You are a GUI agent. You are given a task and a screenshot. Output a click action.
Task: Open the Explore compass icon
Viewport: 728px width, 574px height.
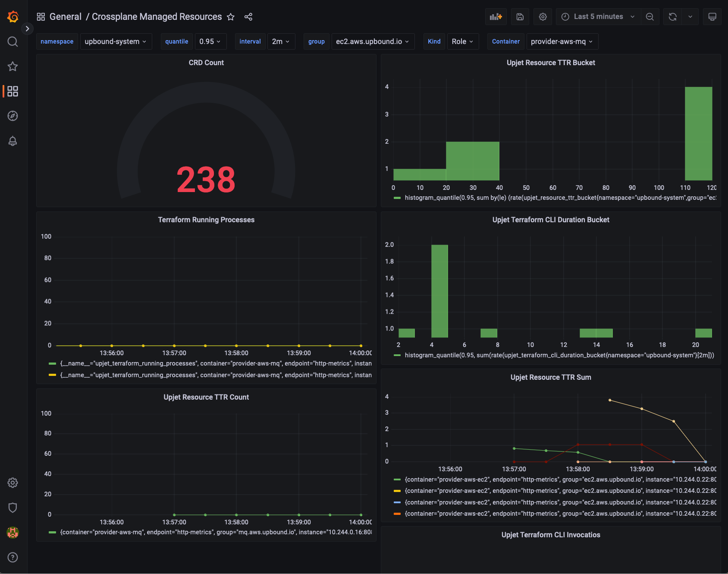tap(13, 116)
